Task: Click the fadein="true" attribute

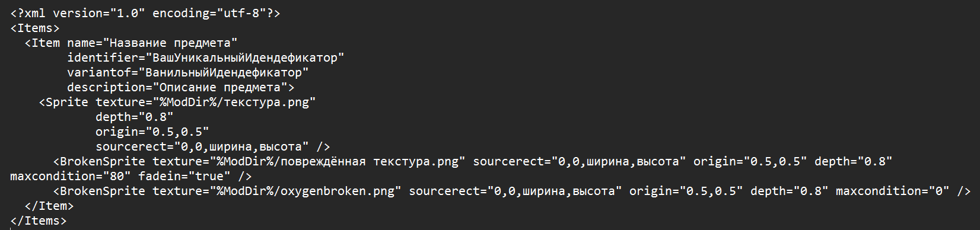Action: click(x=184, y=176)
